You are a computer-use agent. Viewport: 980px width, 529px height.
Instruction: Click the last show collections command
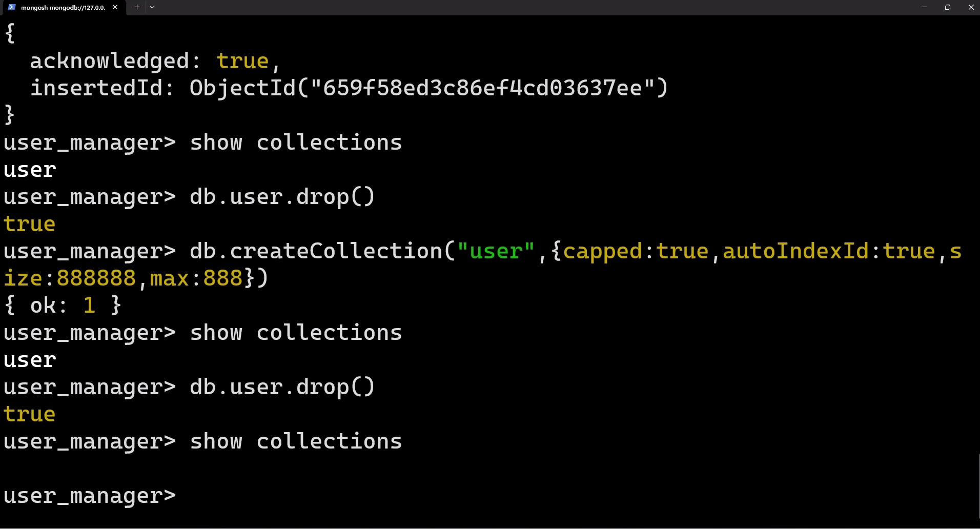tap(296, 441)
